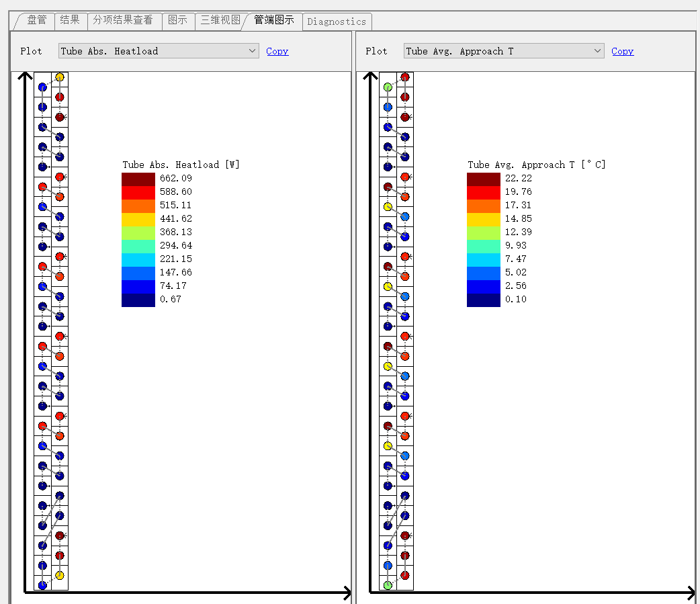The height and width of the screenshot is (604, 700).
Task: Select the bottom-right red tube in approach plot
Action: pos(404,575)
